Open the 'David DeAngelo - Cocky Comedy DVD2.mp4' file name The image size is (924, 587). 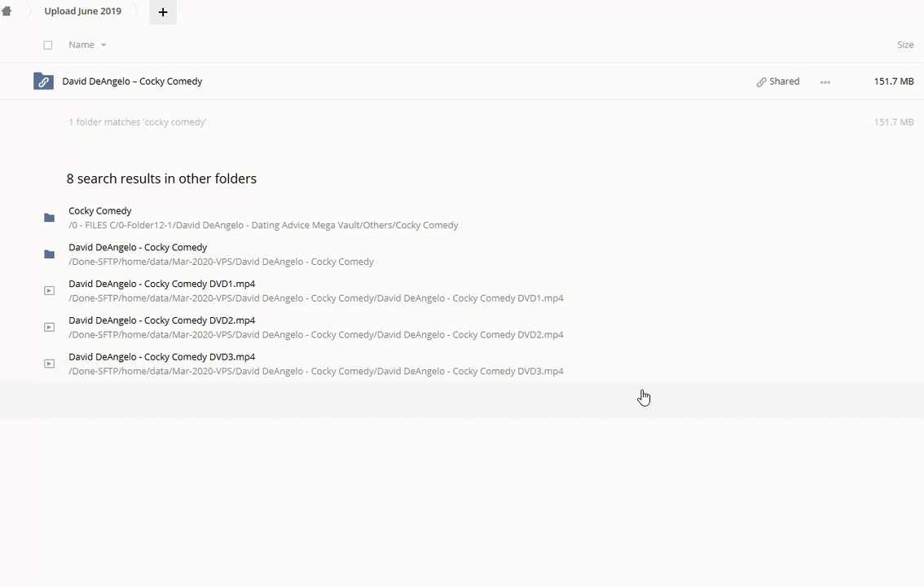(x=161, y=320)
